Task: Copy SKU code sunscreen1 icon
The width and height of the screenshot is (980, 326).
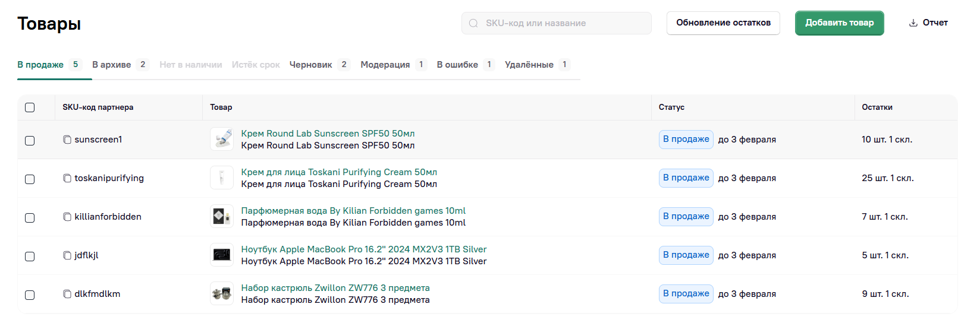Action: pyautogui.click(x=67, y=140)
